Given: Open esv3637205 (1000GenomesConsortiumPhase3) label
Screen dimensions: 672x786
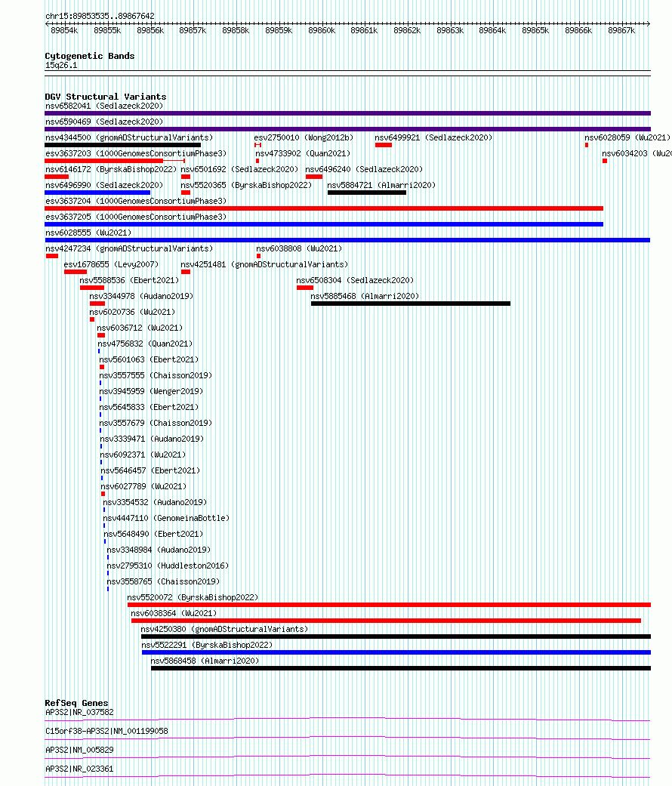Looking at the screenshot, I should (136, 217).
